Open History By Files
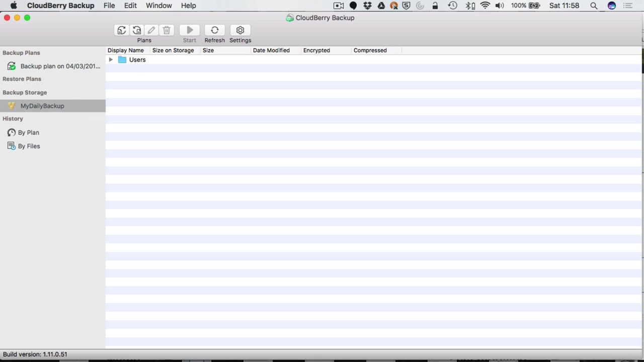Viewport: 644px width, 362px height. pyautogui.click(x=24, y=146)
